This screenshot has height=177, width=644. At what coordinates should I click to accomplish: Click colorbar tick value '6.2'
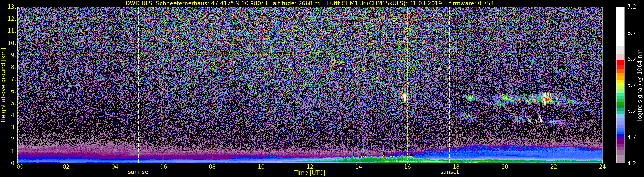tap(632, 59)
